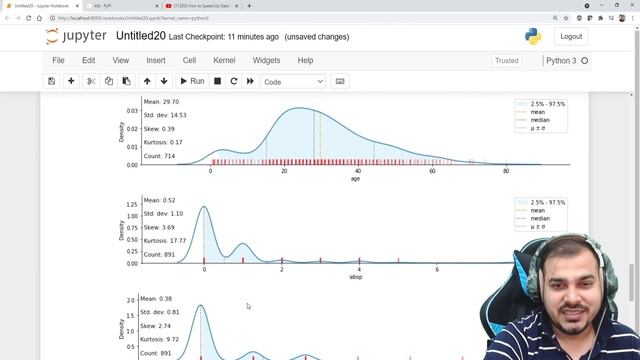Interrupt the kernel with the stop icon
Viewport: 640px width, 360px height.
[218, 81]
